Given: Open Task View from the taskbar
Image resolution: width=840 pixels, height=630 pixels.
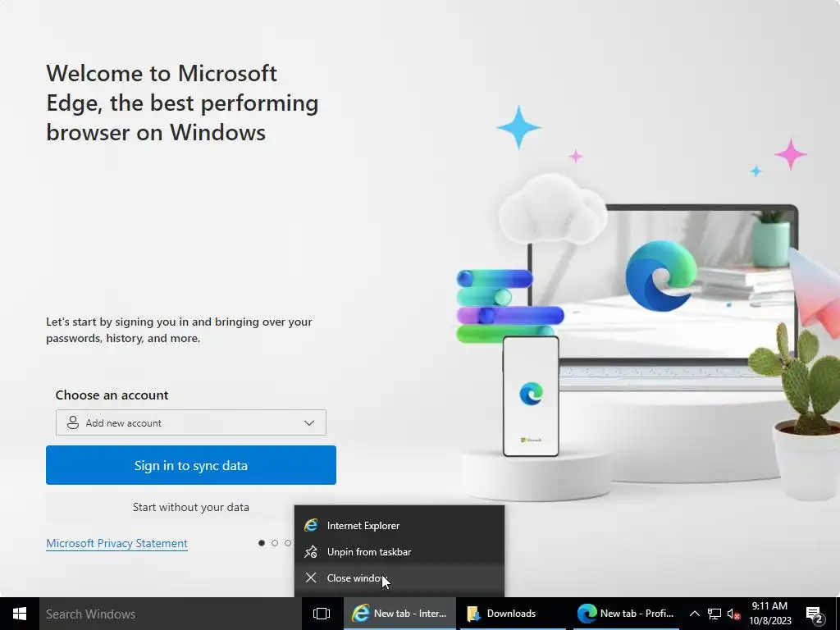Looking at the screenshot, I should pyautogui.click(x=322, y=614).
